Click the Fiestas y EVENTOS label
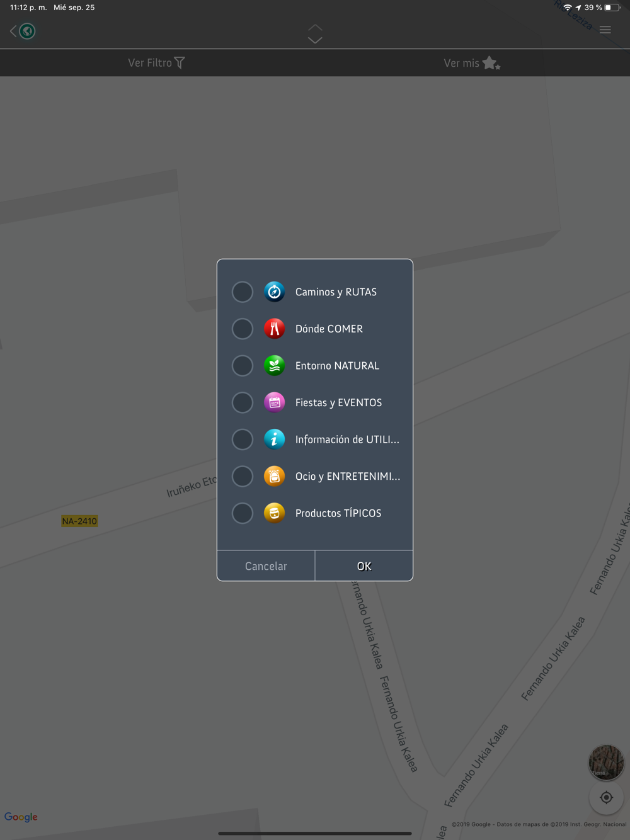This screenshot has height=840, width=630. click(338, 402)
